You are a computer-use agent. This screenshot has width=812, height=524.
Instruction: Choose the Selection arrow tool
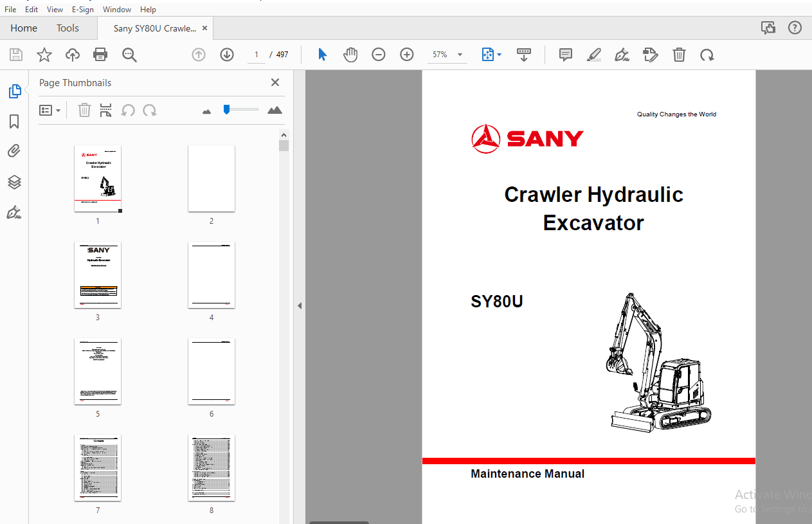click(x=322, y=55)
